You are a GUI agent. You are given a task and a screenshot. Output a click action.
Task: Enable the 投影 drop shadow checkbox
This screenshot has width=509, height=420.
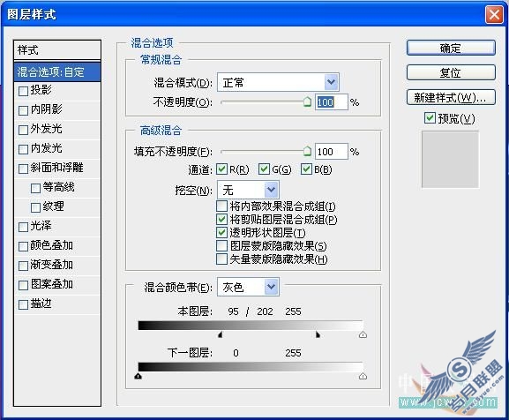tap(23, 91)
